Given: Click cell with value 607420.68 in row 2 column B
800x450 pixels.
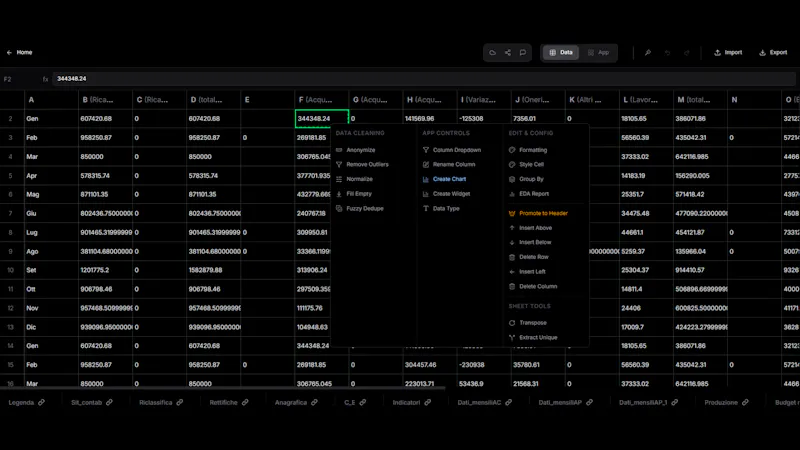Looking at the screenshot, I should pos(105,118).
